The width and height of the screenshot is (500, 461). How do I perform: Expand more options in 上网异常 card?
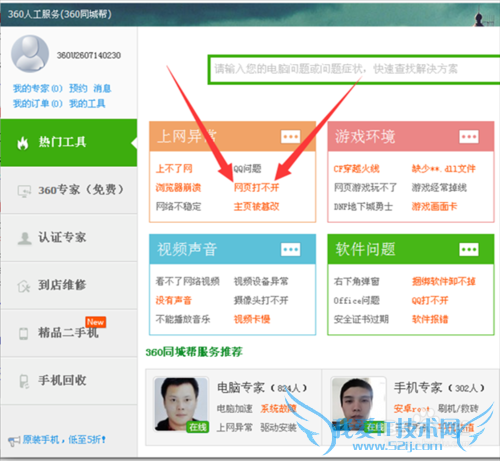coord(291,137)
